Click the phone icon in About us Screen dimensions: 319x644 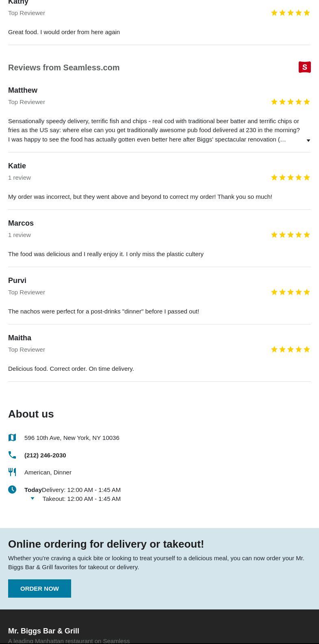[x=12, y=455]
